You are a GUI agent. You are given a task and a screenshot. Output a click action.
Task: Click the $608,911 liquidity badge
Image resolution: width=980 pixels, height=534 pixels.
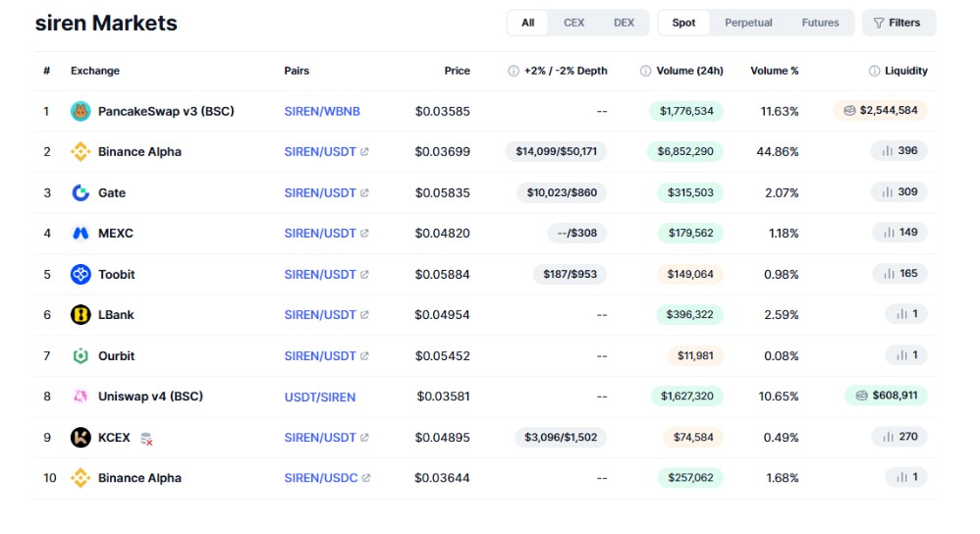pos(887,396)
